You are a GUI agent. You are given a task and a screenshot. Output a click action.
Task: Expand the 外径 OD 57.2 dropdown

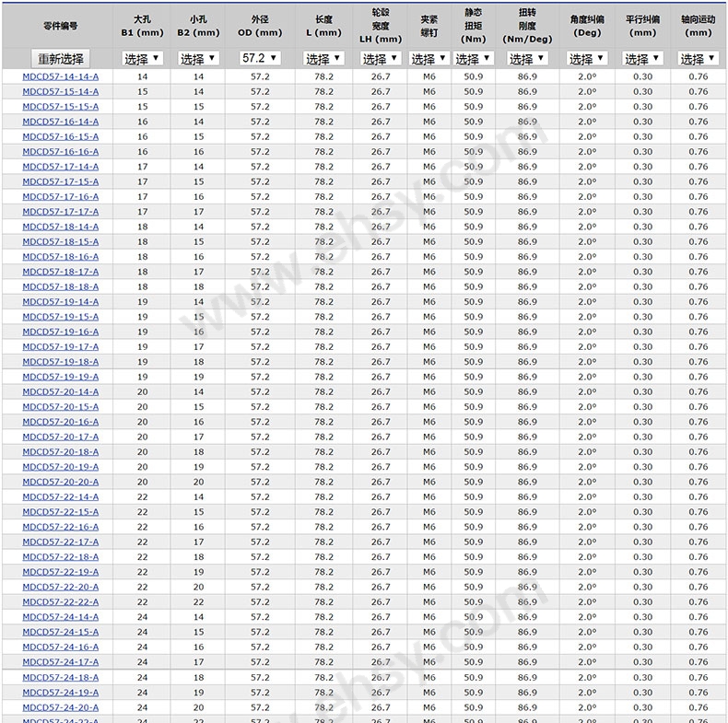(x=260, y=58)
